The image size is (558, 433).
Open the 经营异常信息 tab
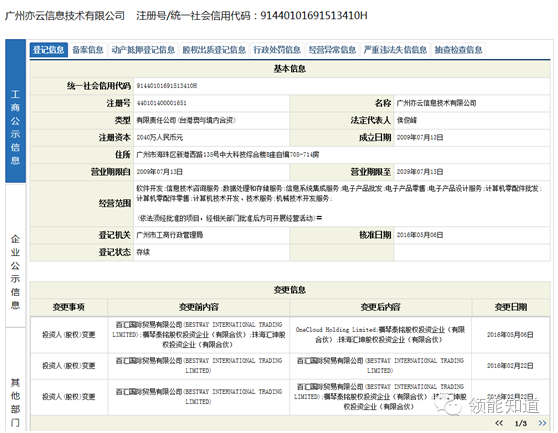[x=332, y=50]
